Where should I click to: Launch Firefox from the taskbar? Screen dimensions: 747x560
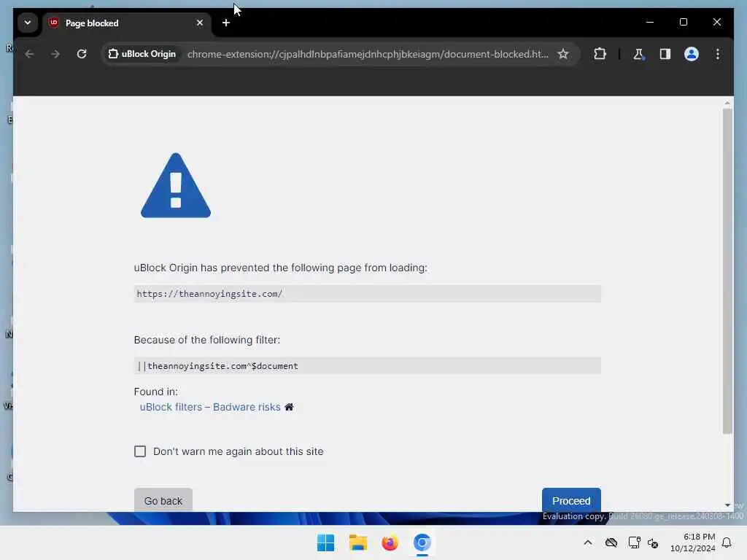tap(390, 542)
